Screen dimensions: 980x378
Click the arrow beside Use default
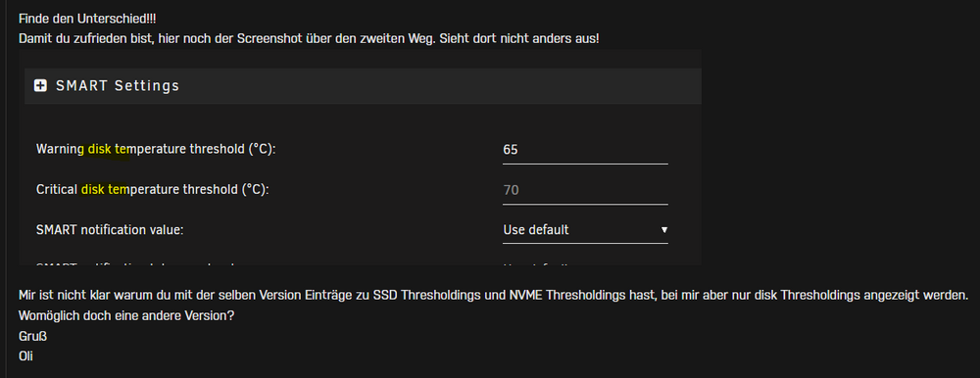tap(663, 230)
